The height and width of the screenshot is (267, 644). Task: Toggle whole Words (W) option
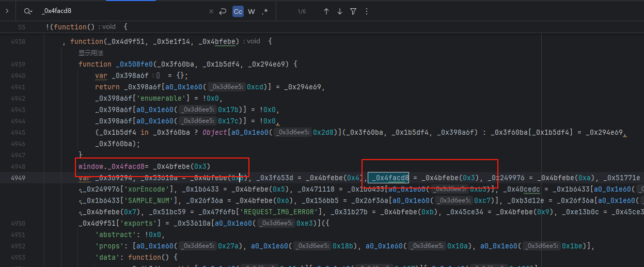[x=252, y=11]
